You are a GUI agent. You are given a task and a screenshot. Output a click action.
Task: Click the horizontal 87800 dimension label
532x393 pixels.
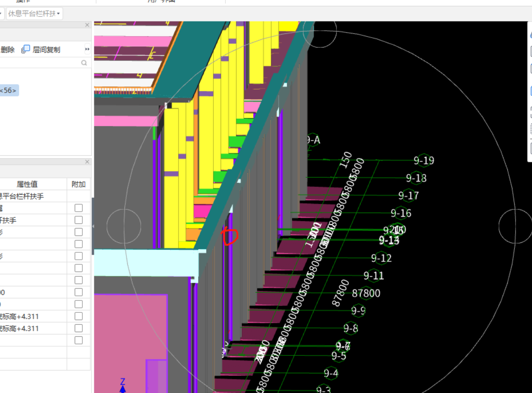click(366, 293)
